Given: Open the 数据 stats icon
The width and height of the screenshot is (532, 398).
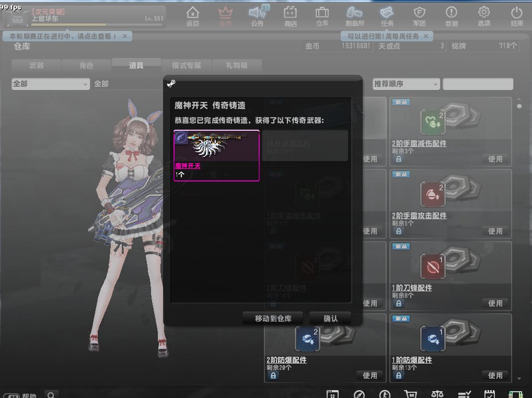Looking at the screenshot, I should click(452, 16).
